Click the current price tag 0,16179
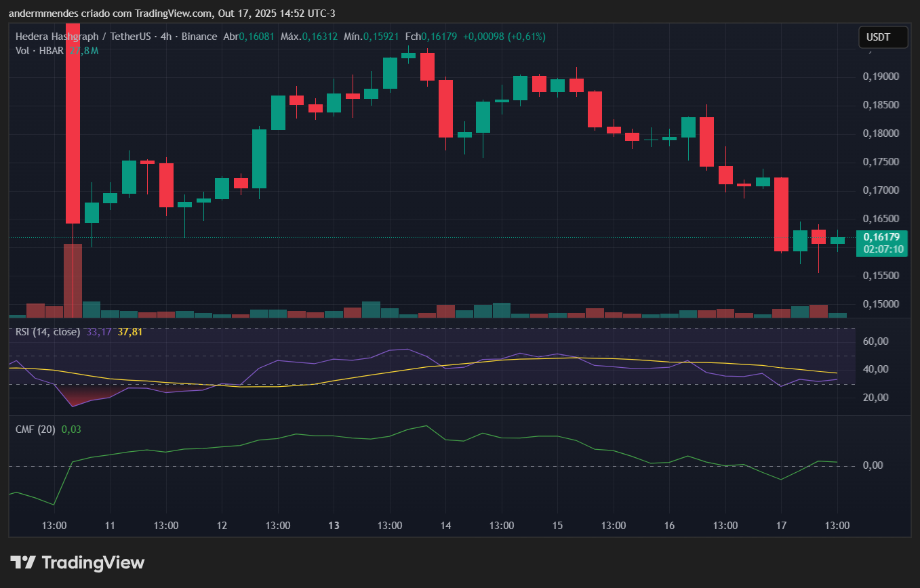Image resolution: width=920 pixels, height=588 pixels. click(882, 237)
